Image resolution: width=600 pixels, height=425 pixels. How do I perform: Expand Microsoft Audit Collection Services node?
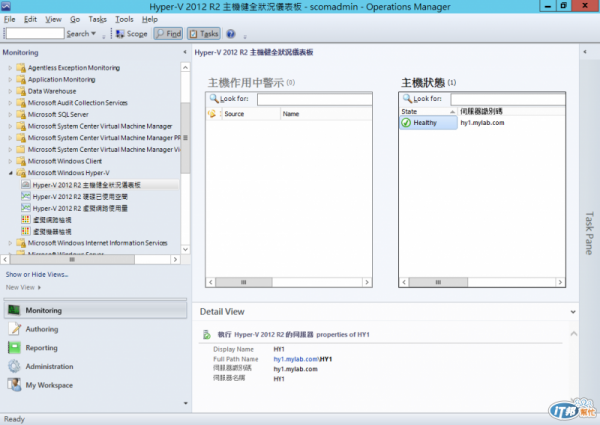pyautogui.click(x=10, y=103)
